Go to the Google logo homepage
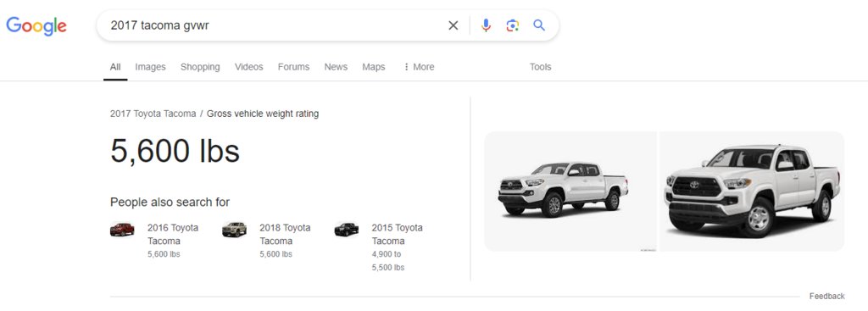This screenshot has height=311, width=868. tap(36, 26)
